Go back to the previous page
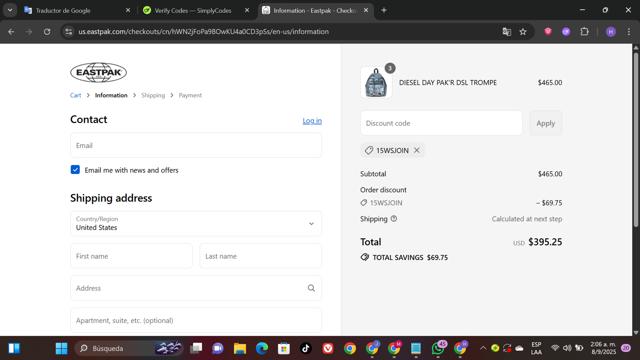 [11, 32]
